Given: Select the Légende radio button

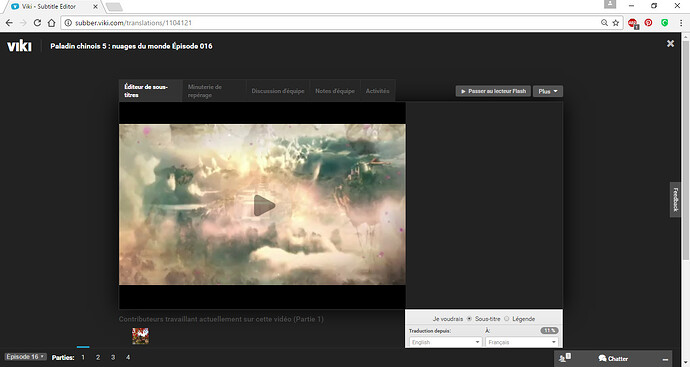Looking at the screenshot, I should (506, 319).
